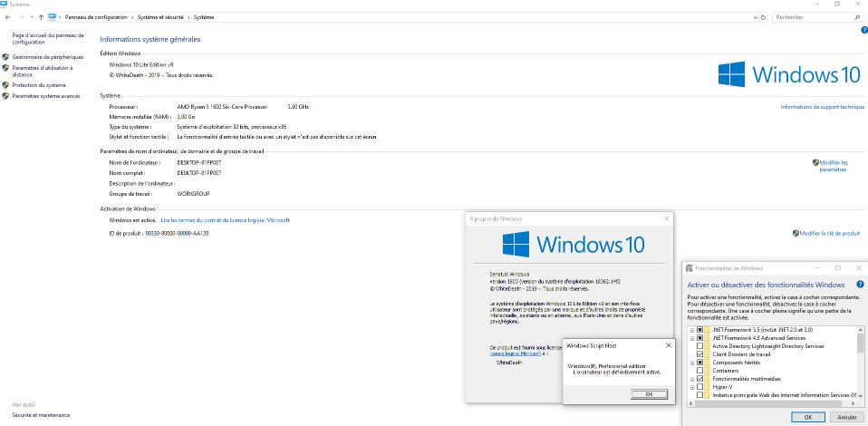
Task: Click scroll-right arrow of features list
Action: (853, 403)
